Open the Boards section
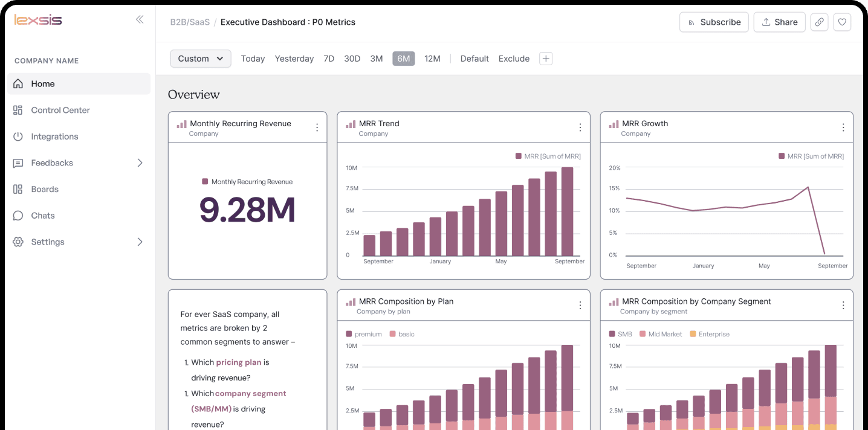868x430 pixels. (44, 189)
